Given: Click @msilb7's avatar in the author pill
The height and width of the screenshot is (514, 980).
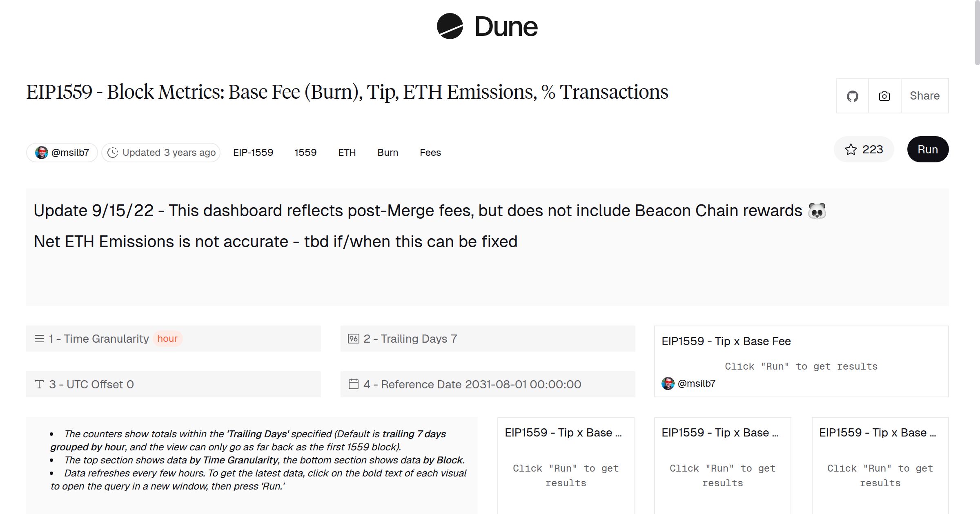Looking at the screenshot, I should [x=42, y=152].
